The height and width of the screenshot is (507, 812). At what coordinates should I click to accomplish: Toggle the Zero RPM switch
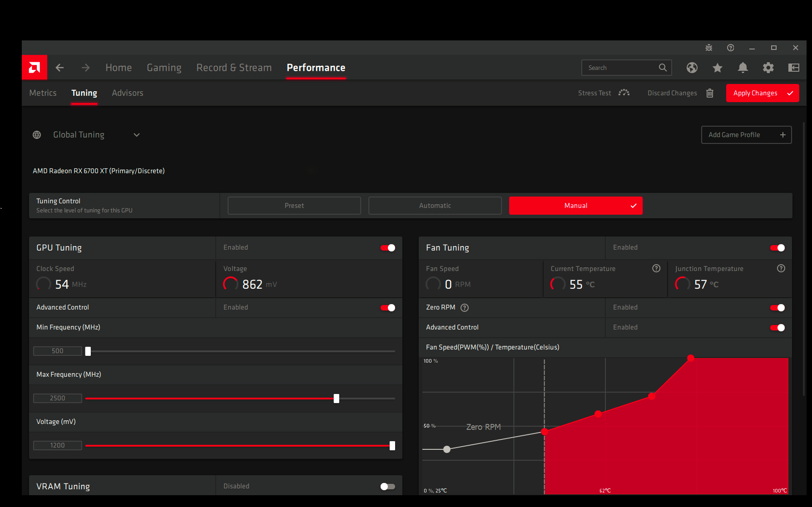tap(777, 308)
